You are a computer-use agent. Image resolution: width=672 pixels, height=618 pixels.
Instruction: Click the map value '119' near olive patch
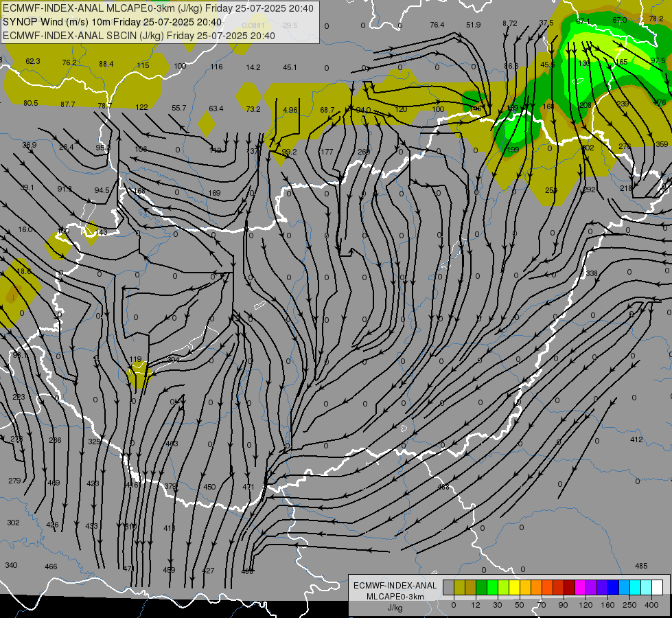135,359
